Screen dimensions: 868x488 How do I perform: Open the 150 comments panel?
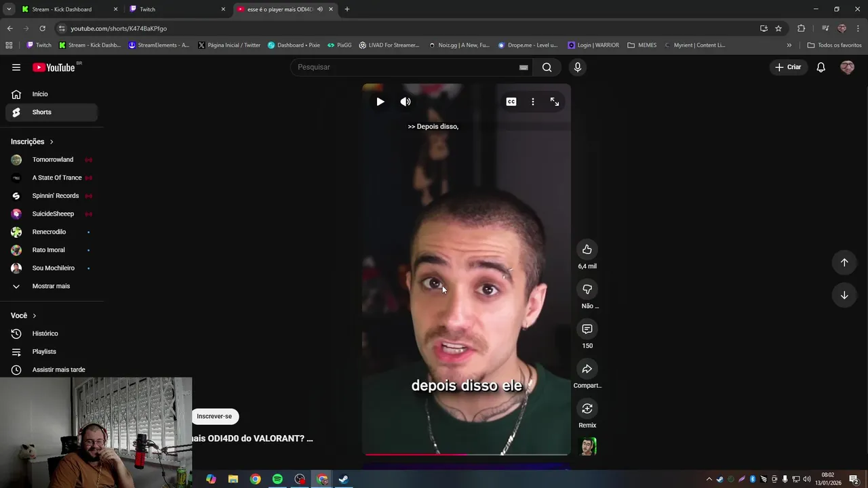(x=587, y=329)
